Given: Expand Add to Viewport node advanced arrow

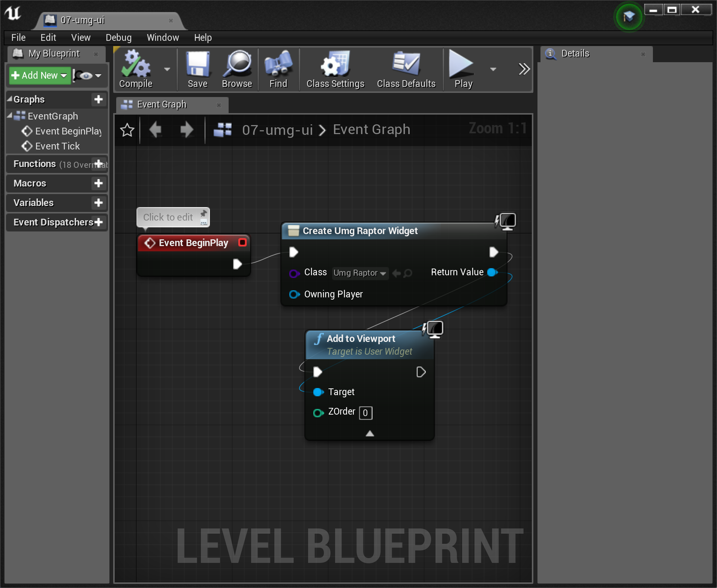Looking at the screenshot, I should 370,433.
